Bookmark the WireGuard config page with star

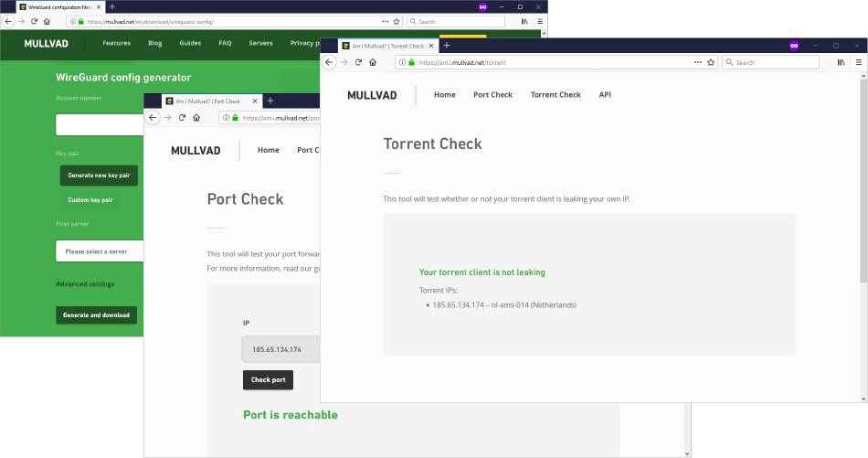[397, 22]
